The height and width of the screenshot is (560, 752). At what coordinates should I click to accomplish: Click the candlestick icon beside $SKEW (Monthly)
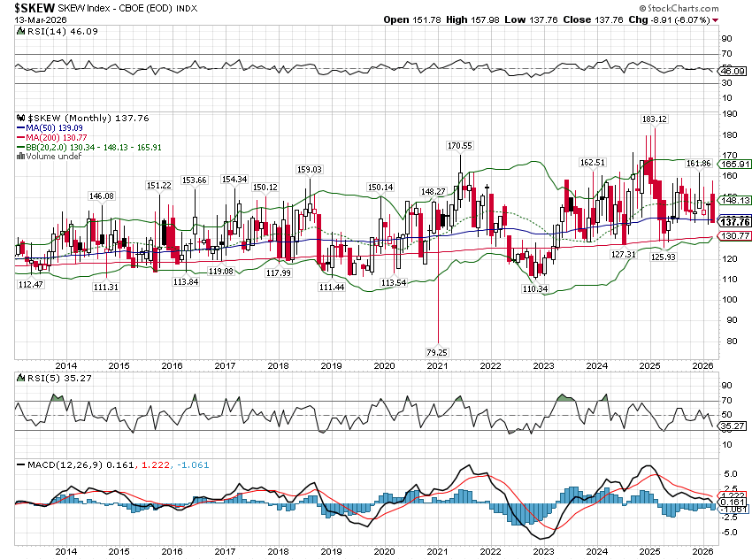pyautogui.click(x=21, y=117)
